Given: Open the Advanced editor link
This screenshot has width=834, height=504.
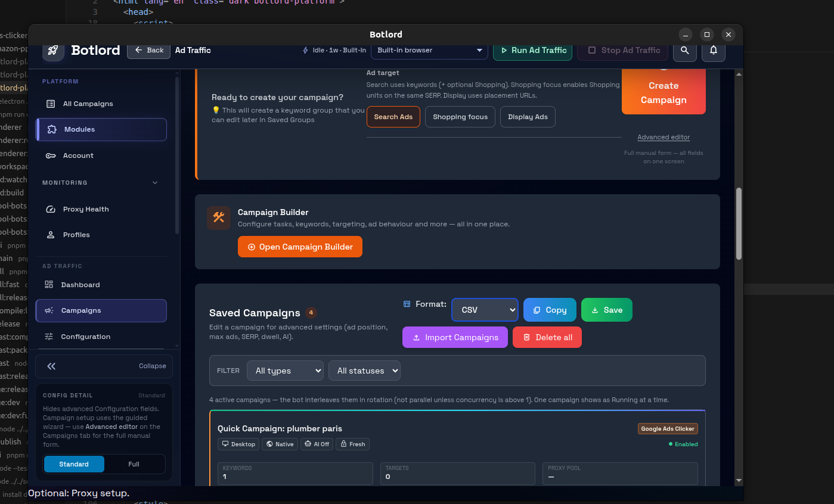Looking at the screenshot, I should [x=664, y=137].
